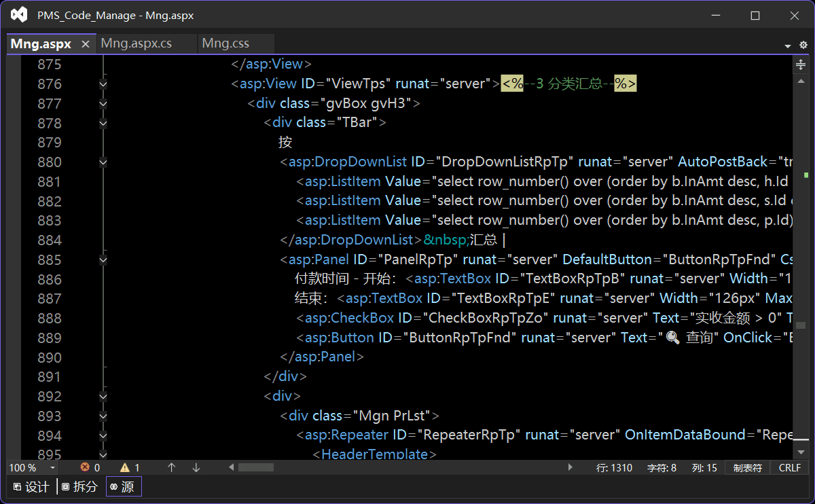Viewport: 815px width, 504px height.
Task: Collapse the asp:Panel PanelRpTp block at line 885
Action: [103, 259]
